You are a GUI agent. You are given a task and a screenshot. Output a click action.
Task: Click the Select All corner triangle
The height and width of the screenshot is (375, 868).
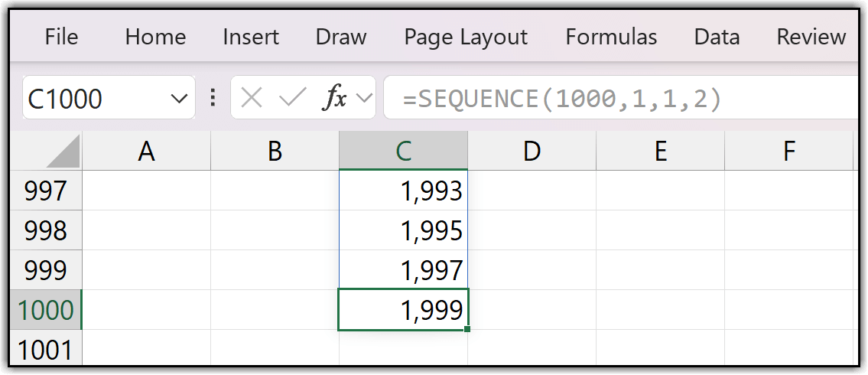click(x=63, y=152)
